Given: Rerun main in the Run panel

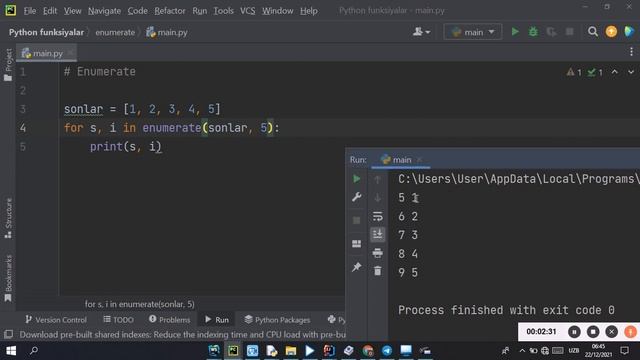Looking at the screenshot, I should point(356,179).
